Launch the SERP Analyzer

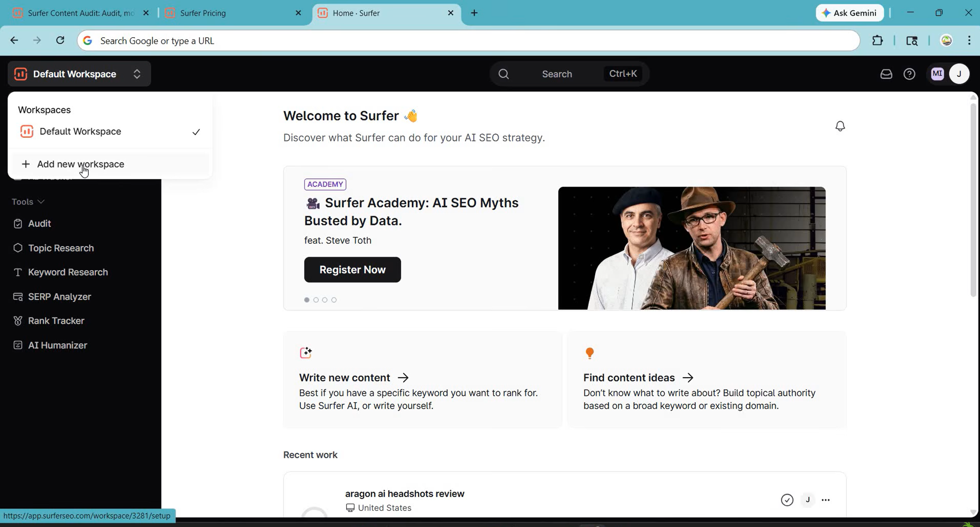click(x=58, y=296)
